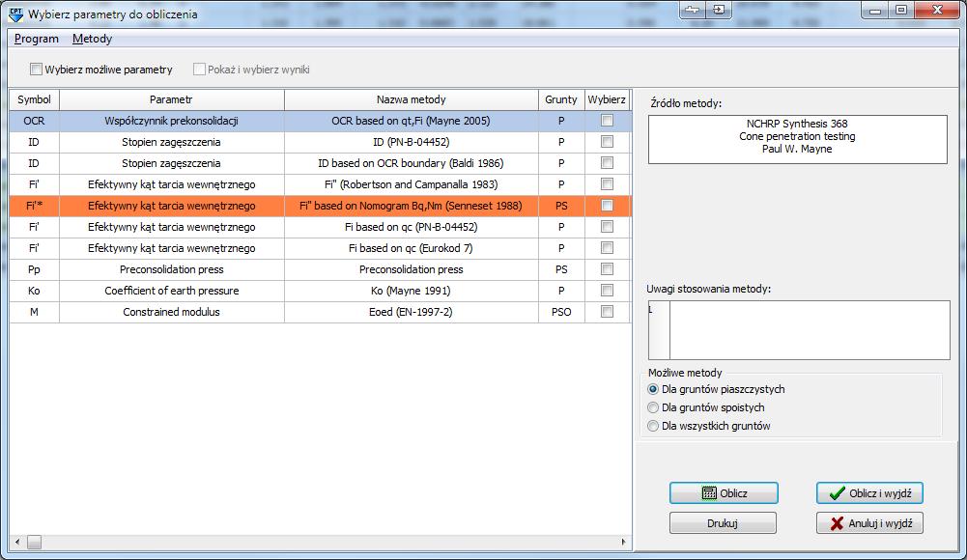
Task: Click 'ID based on OCR boundary (Baldi 1986)'
Action: pos(412,163)
